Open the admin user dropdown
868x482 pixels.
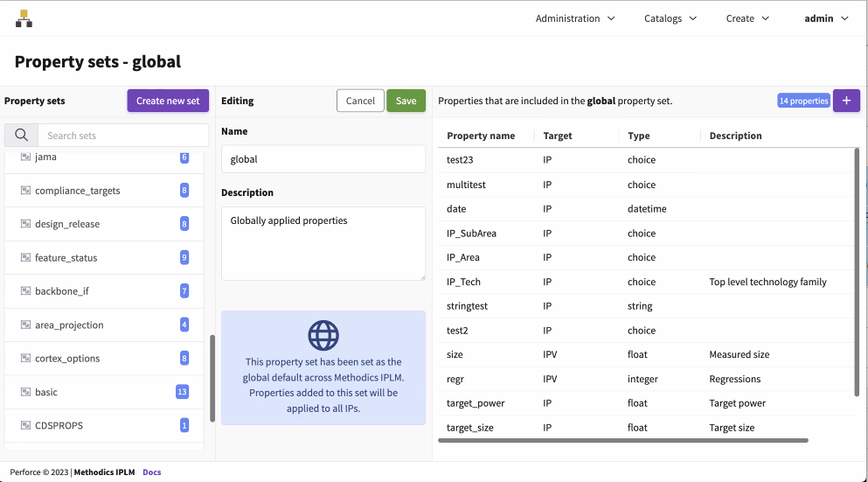pyautogui.click(x=826, y=18)
